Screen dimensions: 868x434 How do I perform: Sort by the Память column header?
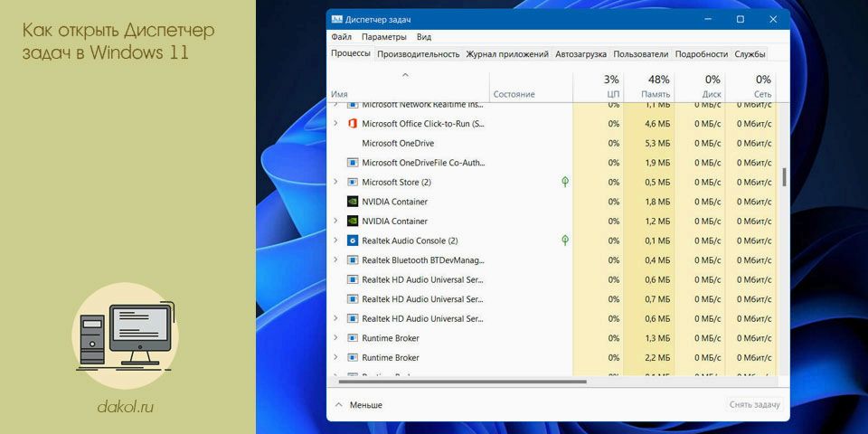point(649,86)
